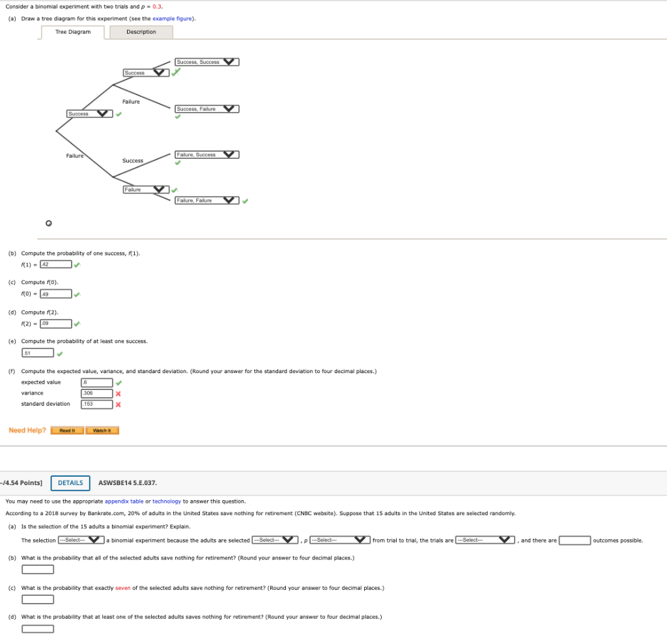The height and width of the screenshot is (644, 667).
Task: Click the circular icon below the tree diagram
Action: pos(49,223)
